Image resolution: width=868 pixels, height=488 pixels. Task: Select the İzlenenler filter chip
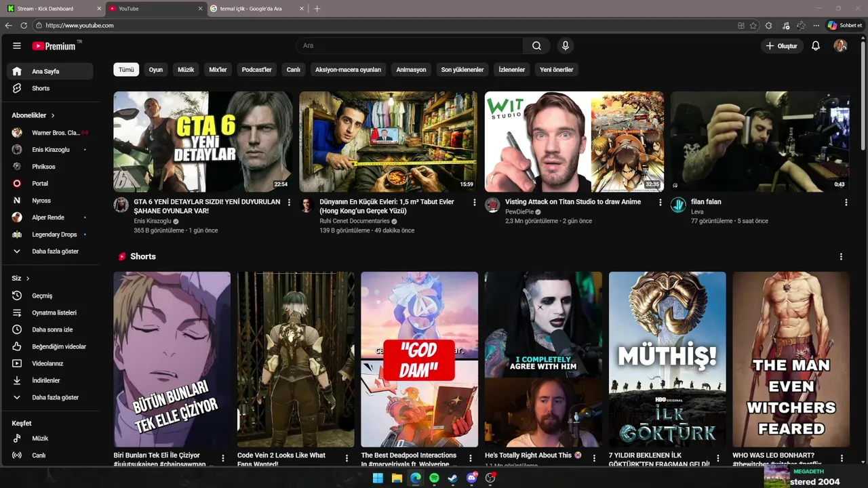[512, 70]
